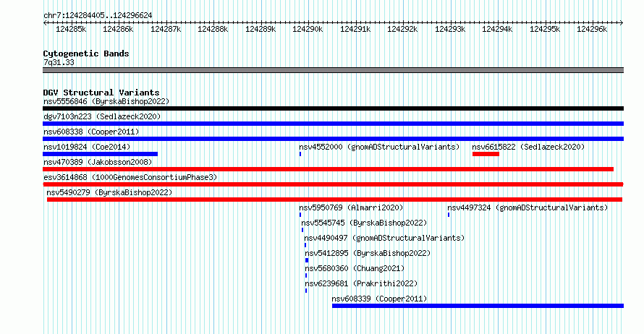The image size is (644, 334).
Task: Click the 124291k ruler label
Action: 355,29
